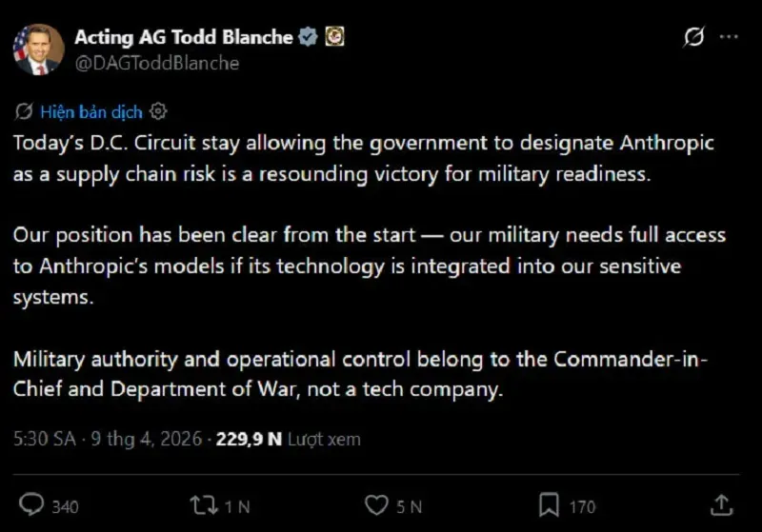Click the Acting AG Todd Blanche display name
Image resolution: width=762 pixels, height=532 pixels.
183,37
